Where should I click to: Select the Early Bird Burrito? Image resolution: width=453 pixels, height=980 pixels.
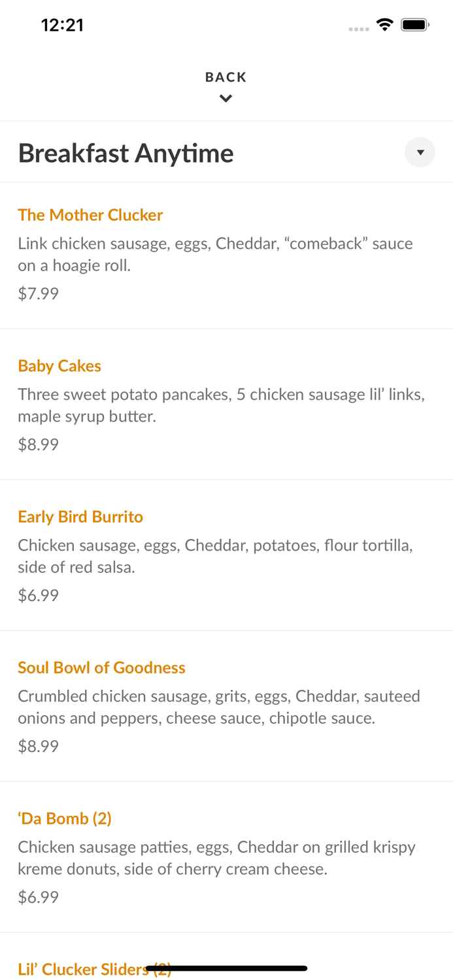[x=80, y=517]
